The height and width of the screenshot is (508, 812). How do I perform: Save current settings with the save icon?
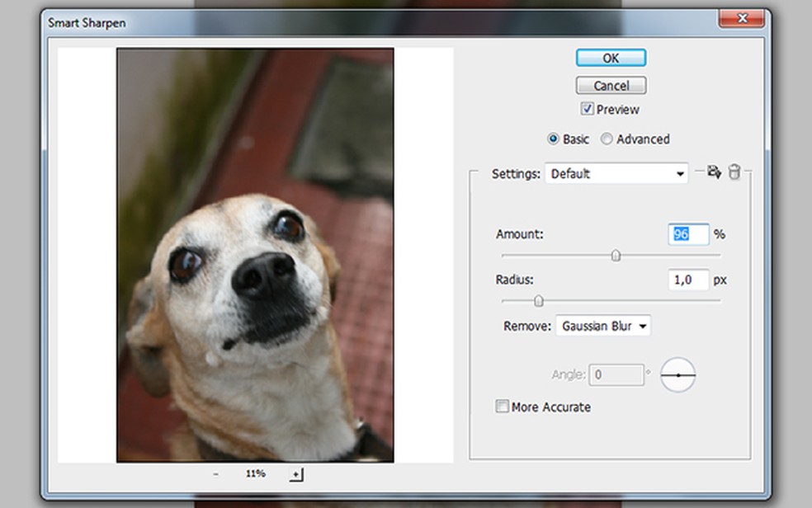tap(715, 172)
